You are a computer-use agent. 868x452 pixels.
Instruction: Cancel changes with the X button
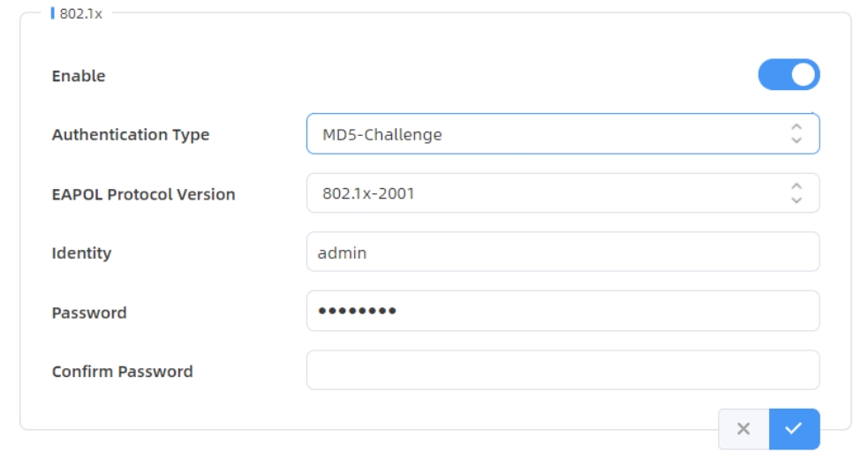pos(743,429)
